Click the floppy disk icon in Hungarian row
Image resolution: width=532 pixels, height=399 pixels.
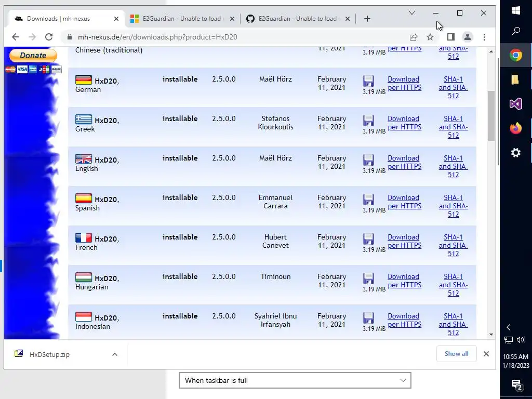pos(368,278)
